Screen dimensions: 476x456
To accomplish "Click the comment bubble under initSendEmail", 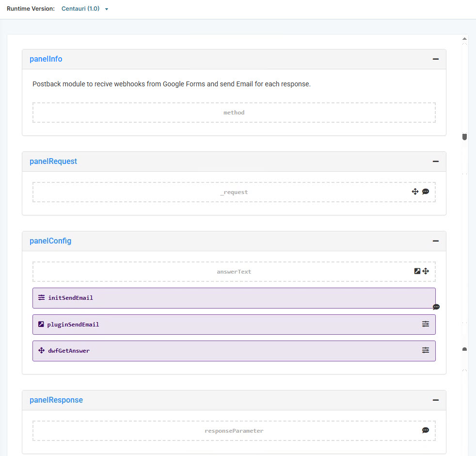I will click(x=436, y=307).
